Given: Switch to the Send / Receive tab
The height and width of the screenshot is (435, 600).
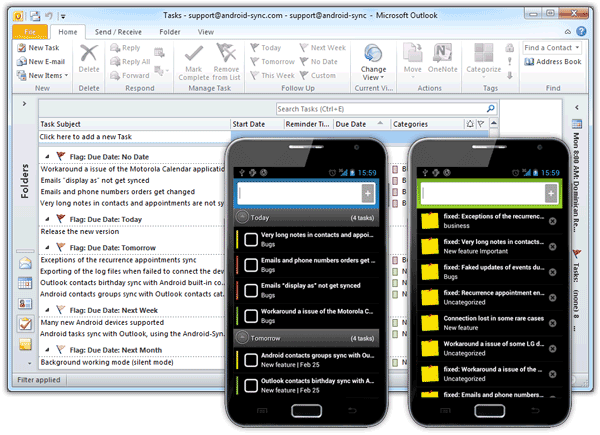Looking at the screenshot, I should [118, 32].
